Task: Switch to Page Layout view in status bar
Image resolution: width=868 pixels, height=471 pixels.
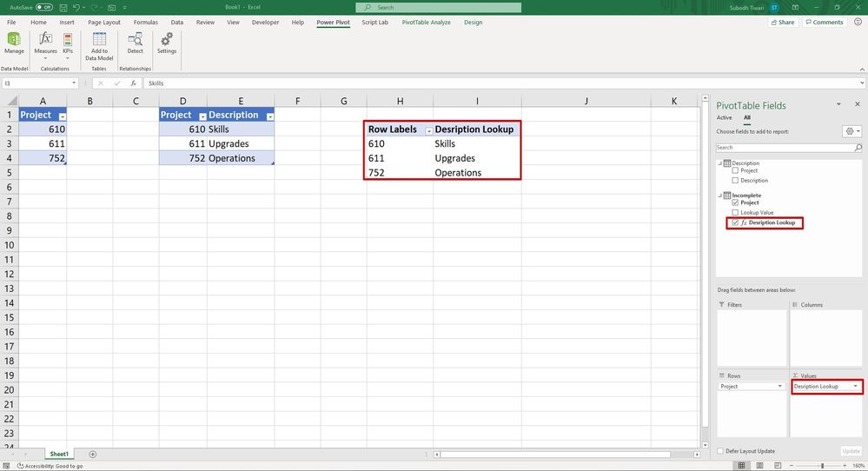Action: click(x=759, y=466)
